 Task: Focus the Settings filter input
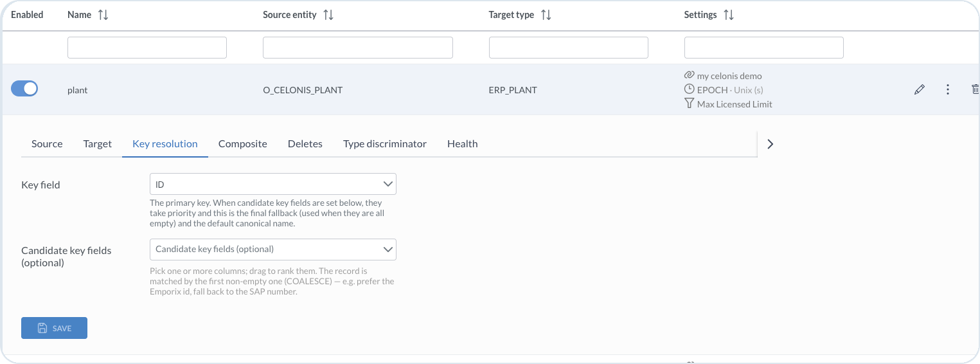point(764,48)
